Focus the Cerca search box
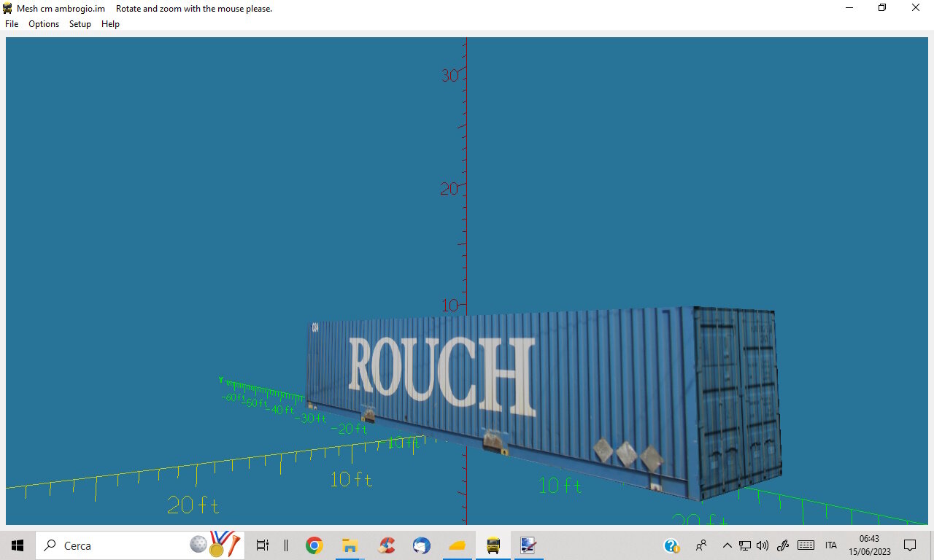934x560 pixels. coord(140,545)
